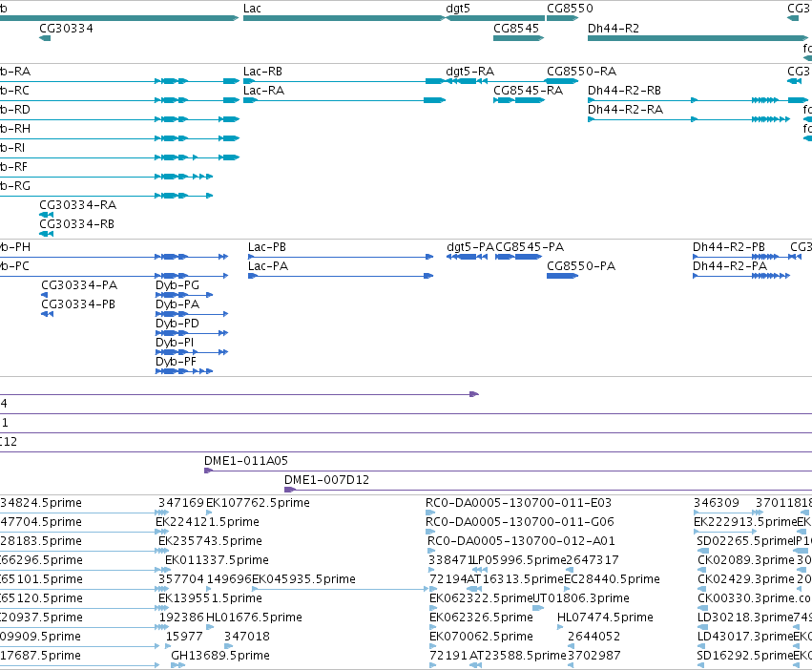
Task: Select EST EK107762.5prime
Action: coord(209,513)
